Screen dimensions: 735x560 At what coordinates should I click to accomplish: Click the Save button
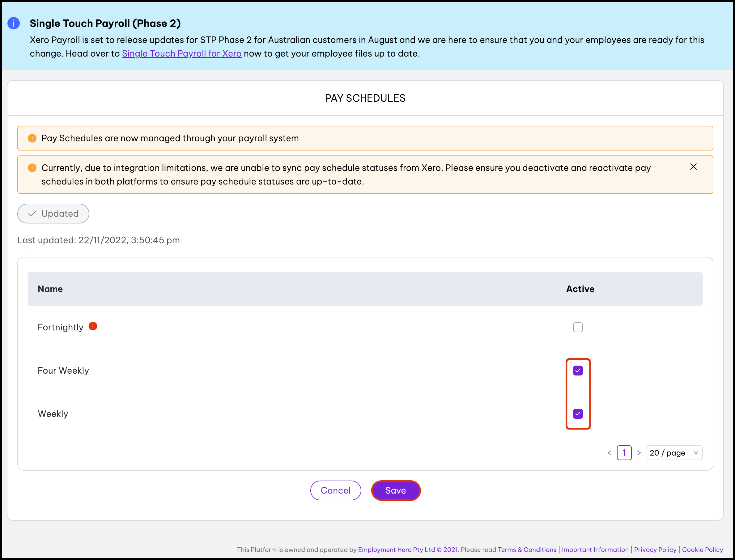click(396, 490)
